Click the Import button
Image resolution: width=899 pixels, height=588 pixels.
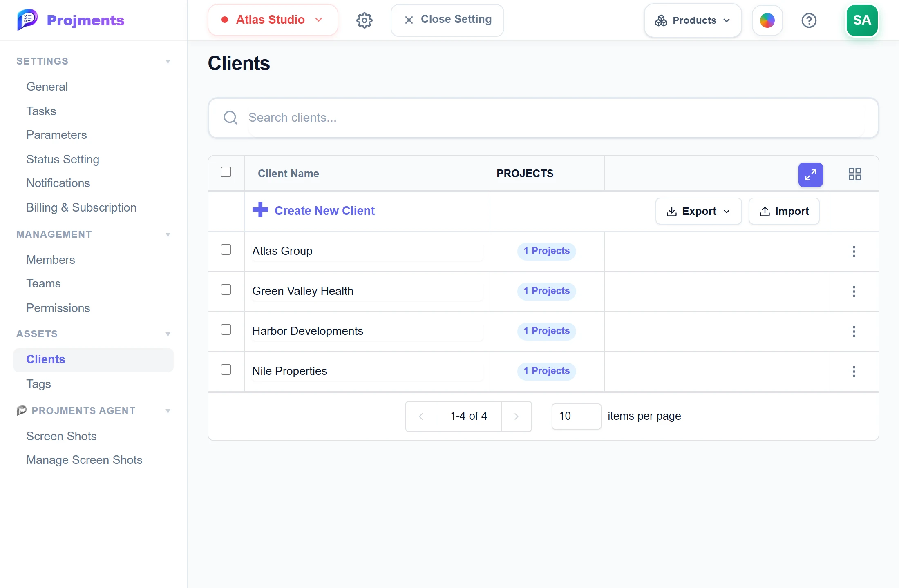tap(784, 211)
